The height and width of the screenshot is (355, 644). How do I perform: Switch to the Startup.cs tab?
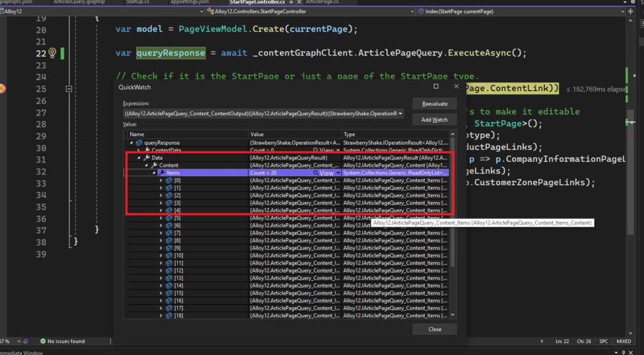[x=136, y=3]
